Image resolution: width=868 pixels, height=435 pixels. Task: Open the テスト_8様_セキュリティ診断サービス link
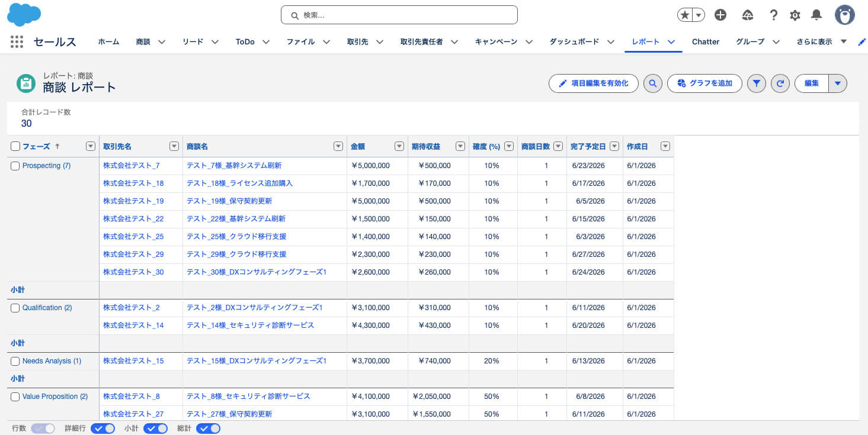tap(248, 397)
